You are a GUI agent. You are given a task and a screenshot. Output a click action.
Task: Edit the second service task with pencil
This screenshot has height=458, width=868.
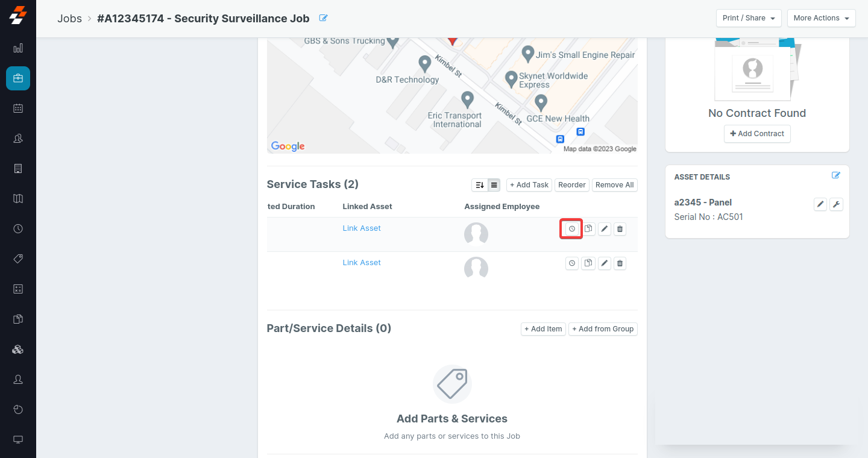pyautogui.click(x=604, y=263)
